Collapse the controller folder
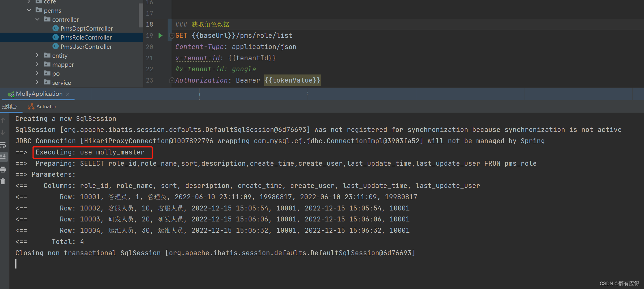 point(38,19)
